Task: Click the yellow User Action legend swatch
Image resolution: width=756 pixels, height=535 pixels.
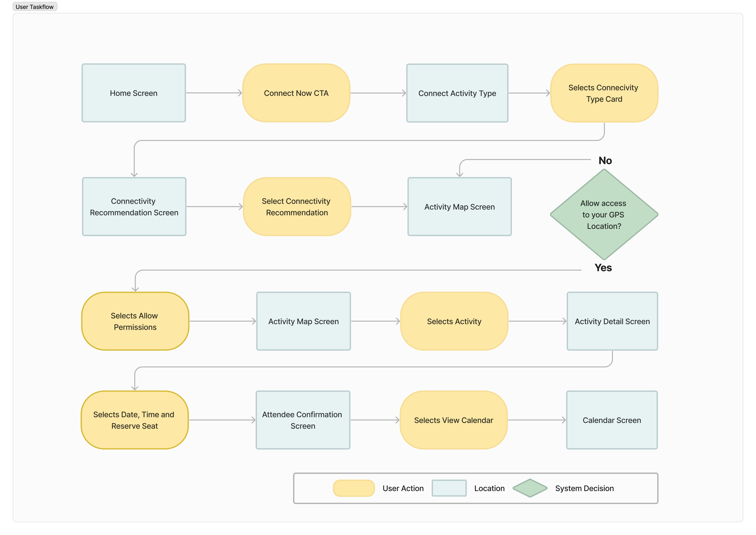Action: coord(354,488)
